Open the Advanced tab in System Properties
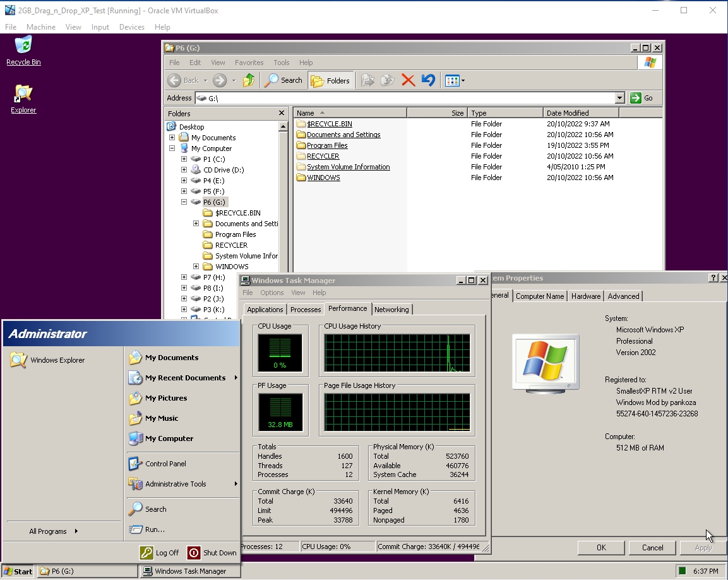 [623, 296]
